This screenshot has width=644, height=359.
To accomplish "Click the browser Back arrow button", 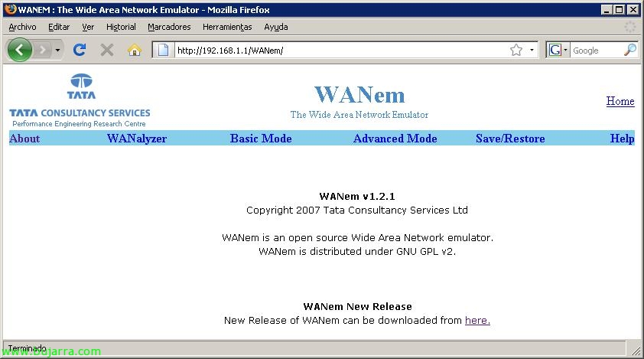I will [x=19, y=51].
